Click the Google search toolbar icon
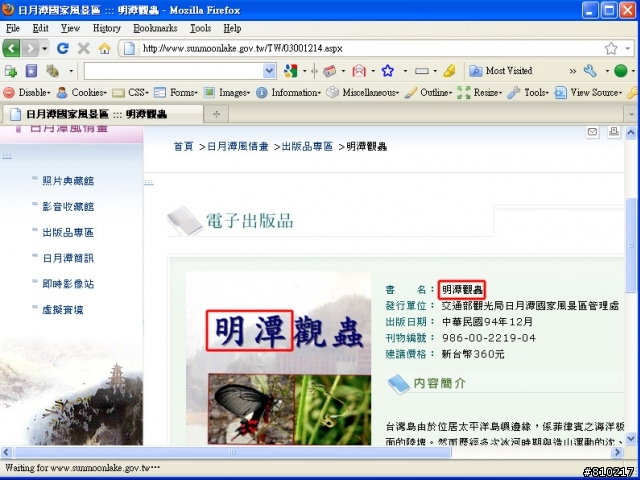 coord(290,71)
